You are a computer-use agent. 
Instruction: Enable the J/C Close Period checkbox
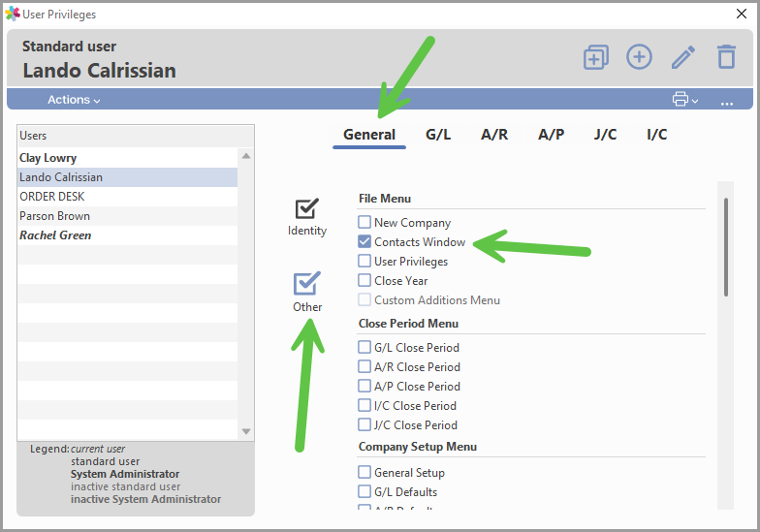coord(364,424)
